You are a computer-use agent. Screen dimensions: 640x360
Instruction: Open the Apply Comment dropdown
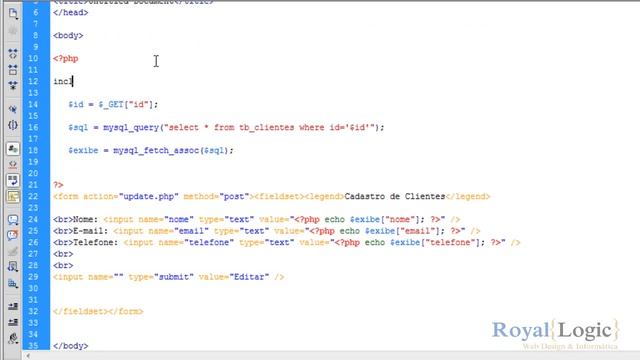13,220
